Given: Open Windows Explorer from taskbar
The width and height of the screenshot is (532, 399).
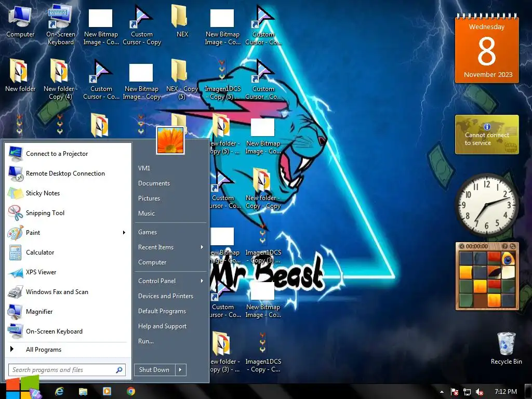Looking at the screenshot, I should (x=83, y=392).
